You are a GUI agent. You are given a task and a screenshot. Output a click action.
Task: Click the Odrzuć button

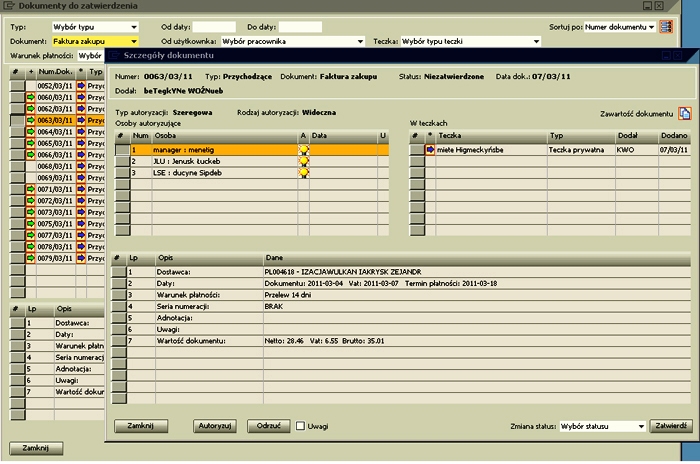pos(269,426)
